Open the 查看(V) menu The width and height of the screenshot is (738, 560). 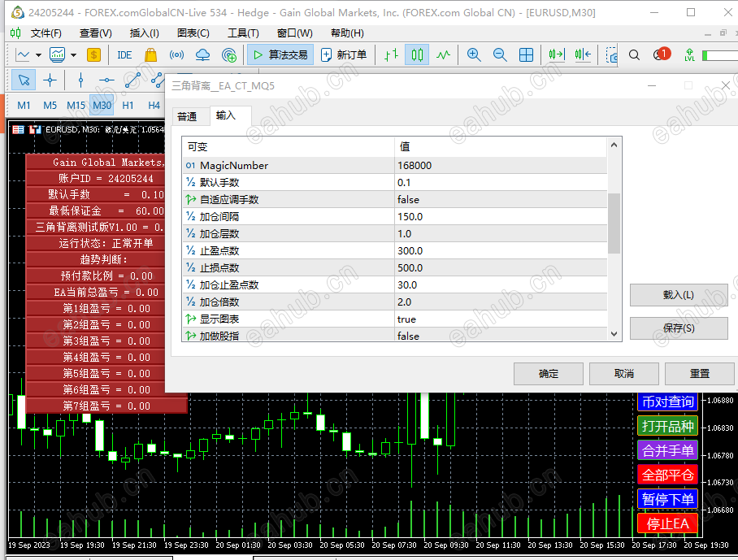(96, 33)
